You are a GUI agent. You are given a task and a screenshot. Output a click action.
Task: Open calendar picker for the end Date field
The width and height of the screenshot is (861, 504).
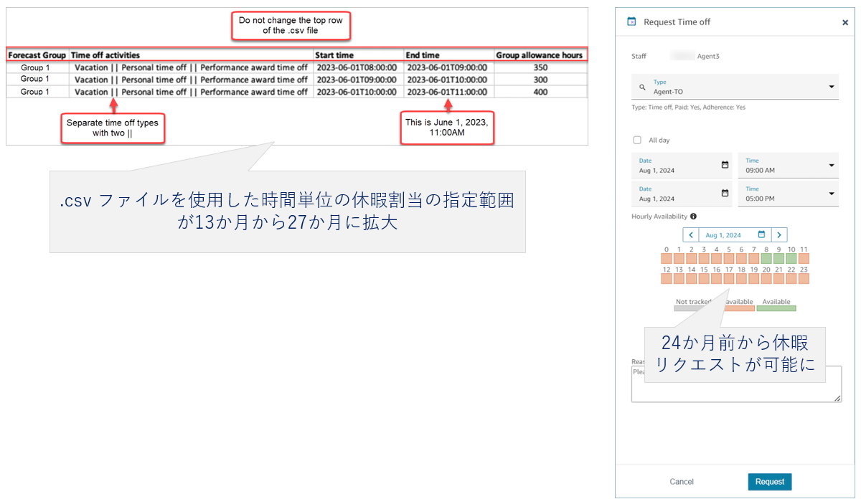[x=725, y=193]
